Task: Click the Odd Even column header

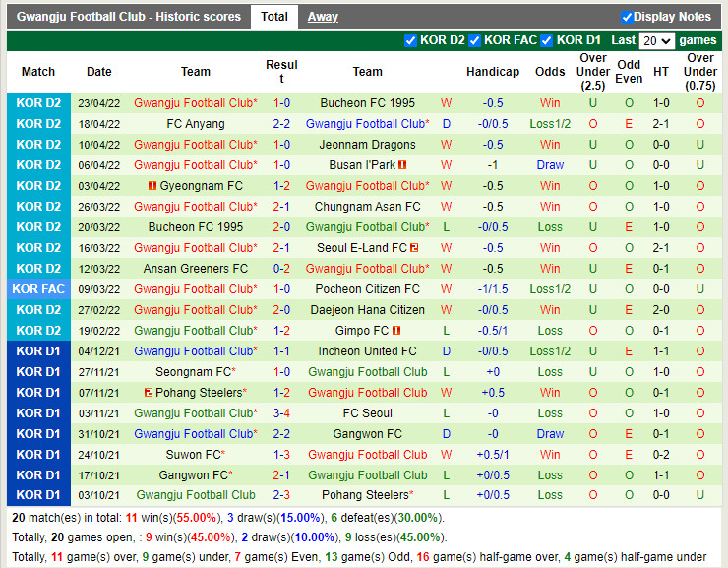Action: tap(629, 72)
